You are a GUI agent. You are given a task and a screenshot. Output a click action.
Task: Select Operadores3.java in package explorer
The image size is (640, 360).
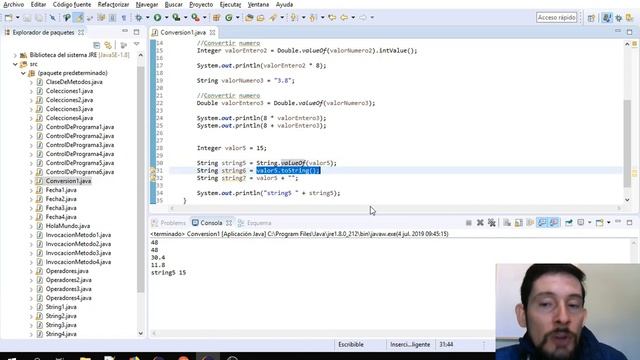pyautogui.click(x=69, y=289)
